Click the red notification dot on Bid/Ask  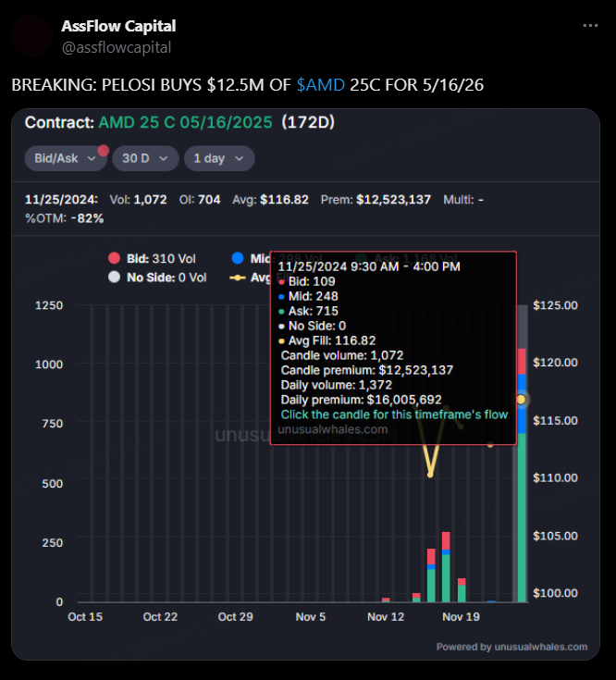(x=104, y=151)
